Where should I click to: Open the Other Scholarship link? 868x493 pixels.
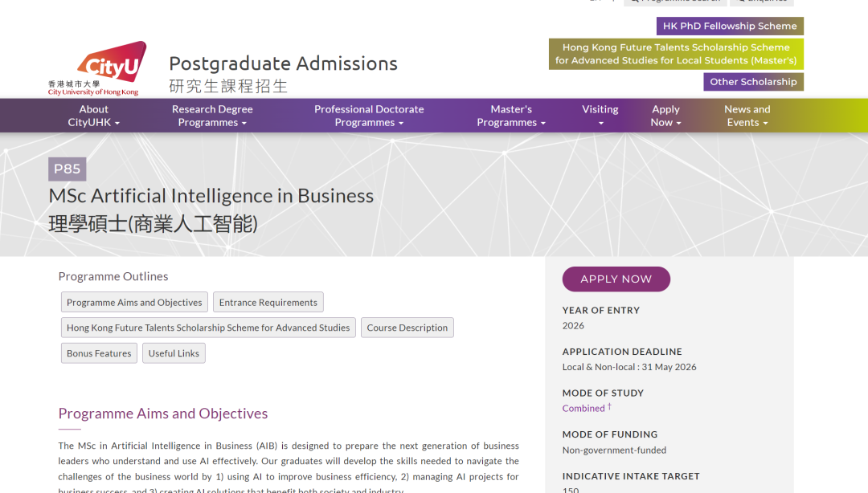point(753,81)
